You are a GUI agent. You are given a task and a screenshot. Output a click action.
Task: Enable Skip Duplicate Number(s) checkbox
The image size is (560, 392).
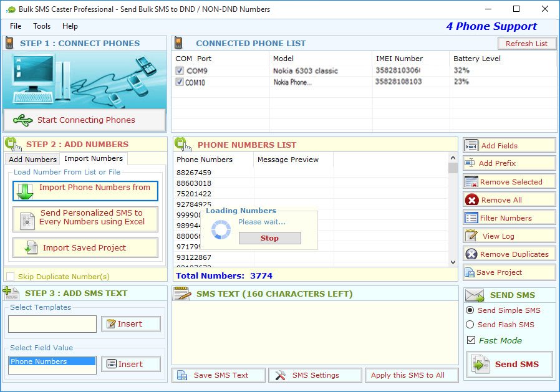click(11, 277)
